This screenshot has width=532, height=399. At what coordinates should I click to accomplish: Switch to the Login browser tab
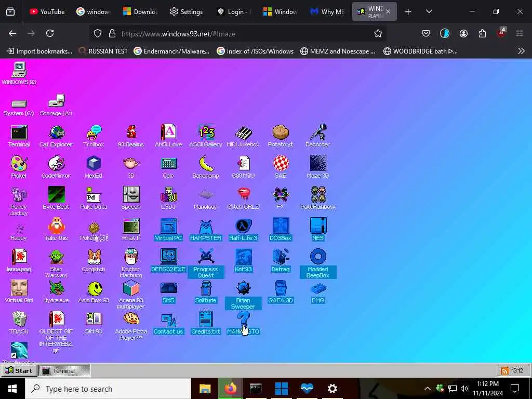click(x=233, y=11)
